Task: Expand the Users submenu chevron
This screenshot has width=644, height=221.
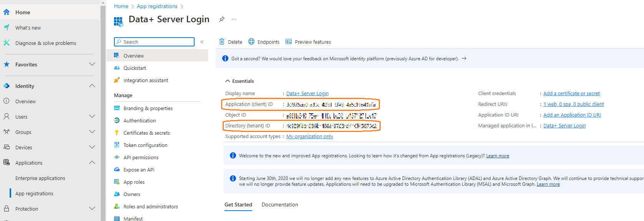Action: click(x=92, y=116)
